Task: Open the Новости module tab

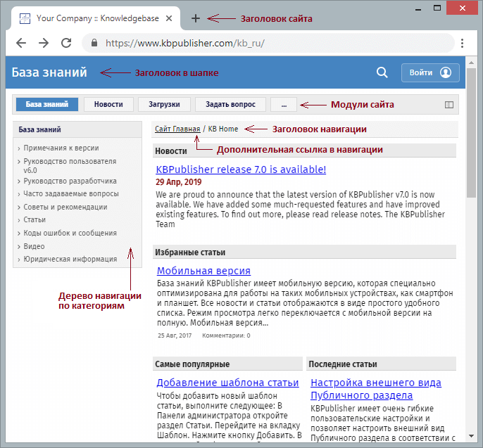Action: click(108, 104)
